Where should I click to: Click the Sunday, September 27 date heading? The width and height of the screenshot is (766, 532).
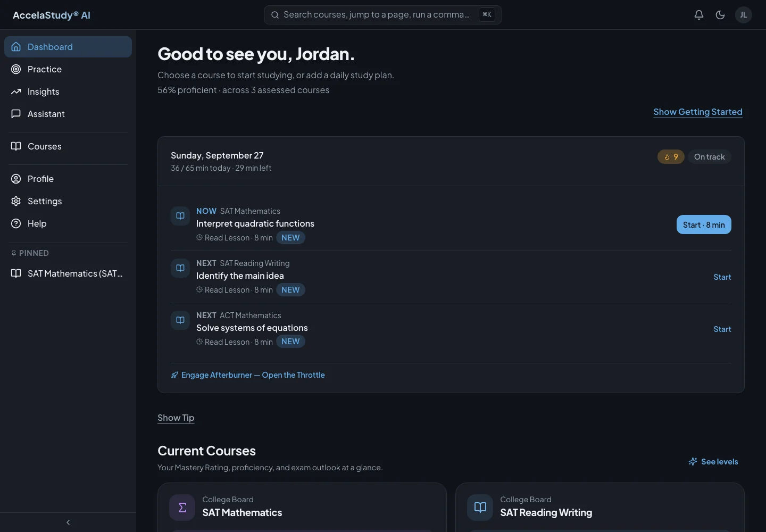tap(217, 155)
